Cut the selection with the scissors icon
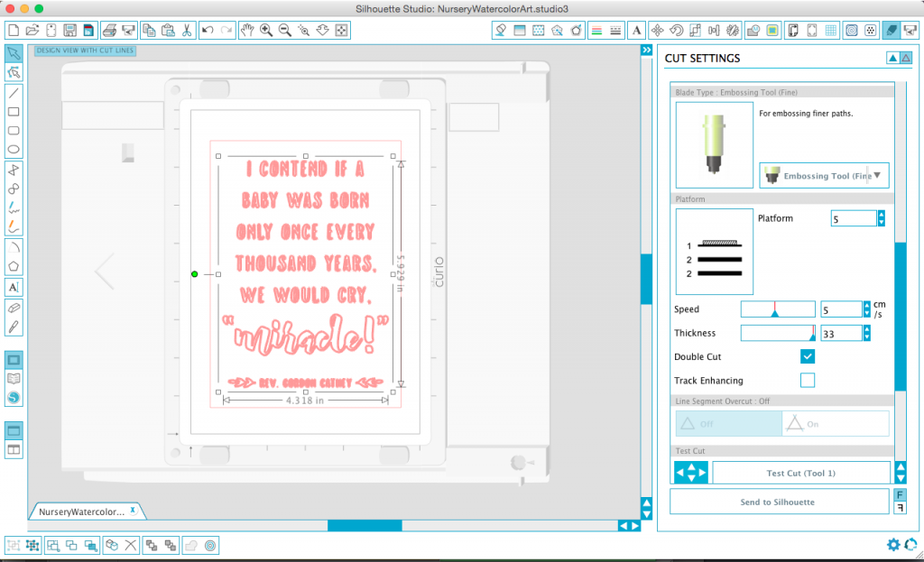Viewport: 924px width, 562px height. click(x=187, y=30)
